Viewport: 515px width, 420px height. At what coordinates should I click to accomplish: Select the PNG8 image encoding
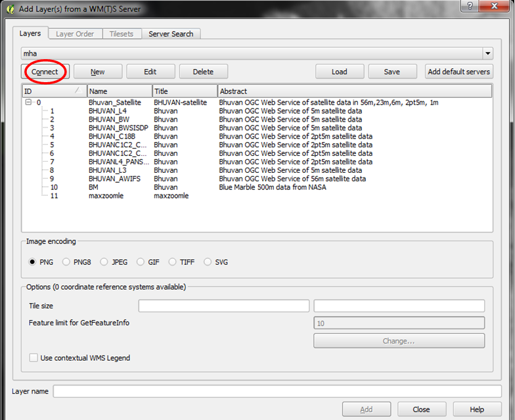(x=66, y=262)
